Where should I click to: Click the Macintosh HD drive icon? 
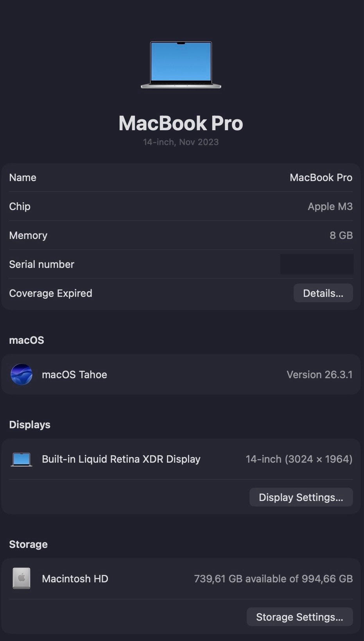(22, 578)
